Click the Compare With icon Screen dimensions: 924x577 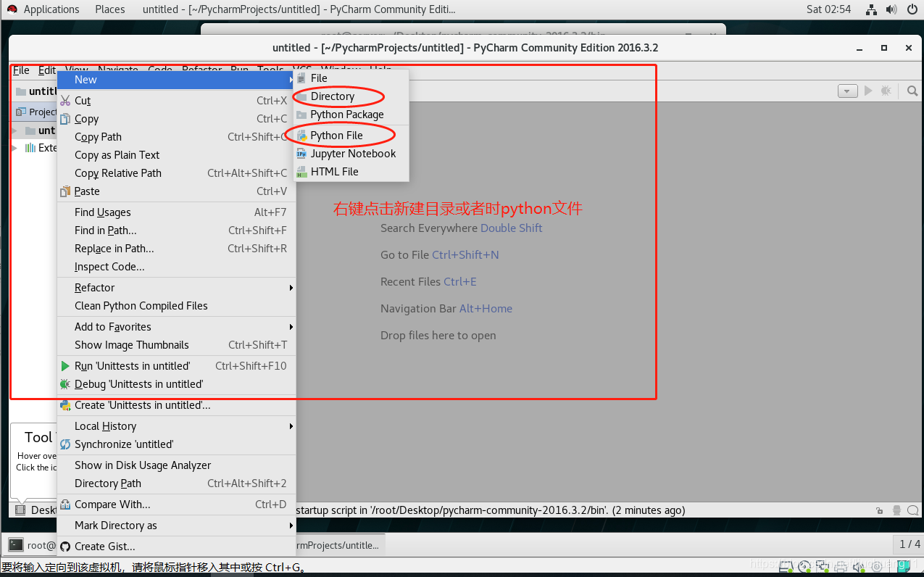coord(65,505)
